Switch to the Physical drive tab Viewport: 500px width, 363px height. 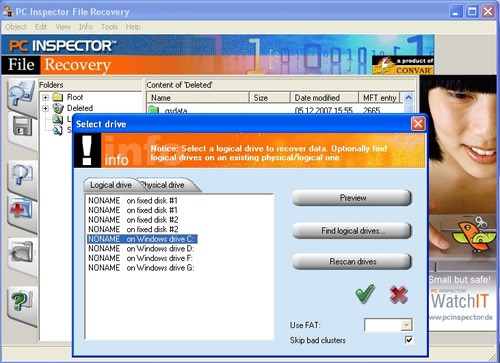[x=163, y=185]
